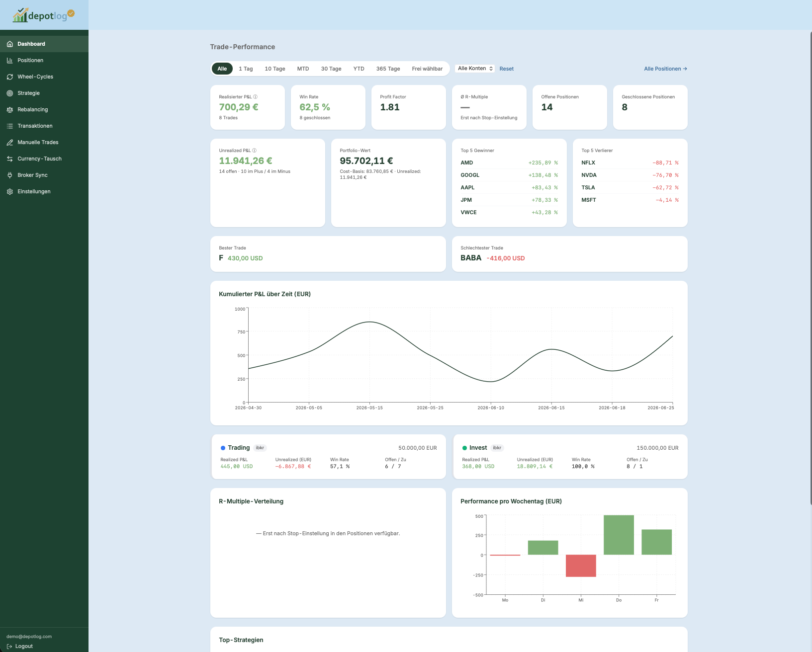The width and height of the screenshot is (812, 652).
Task: Switch range to MTD
Action: click(x=303, y=69)
